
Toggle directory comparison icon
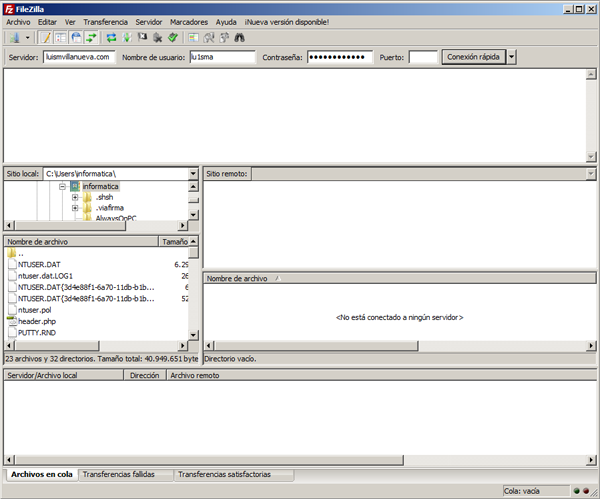tap(209, 38)
